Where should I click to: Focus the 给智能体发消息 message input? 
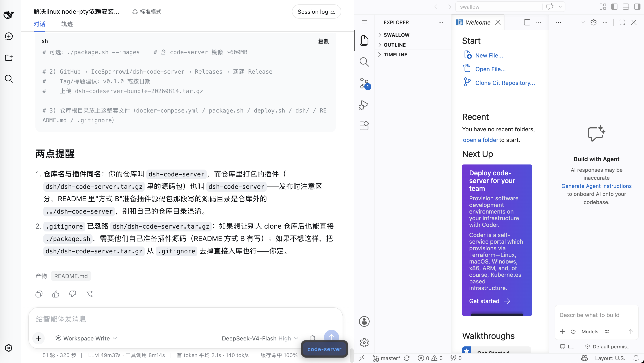coord(185,319)
